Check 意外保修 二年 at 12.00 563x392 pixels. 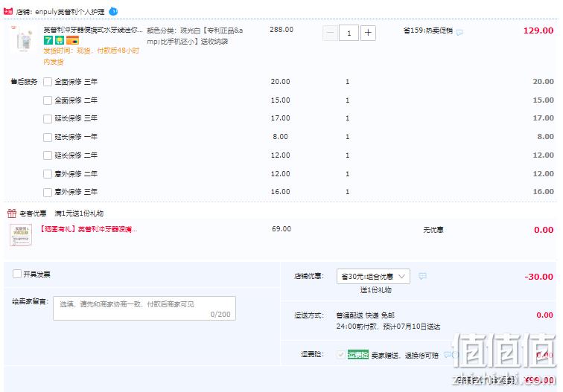[x=48, y=174]
